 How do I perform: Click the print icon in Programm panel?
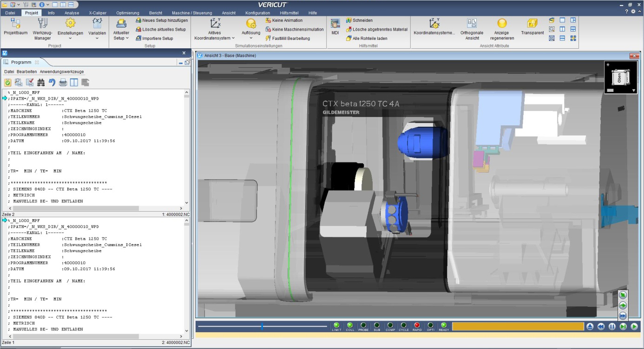[x=63, y=83]
